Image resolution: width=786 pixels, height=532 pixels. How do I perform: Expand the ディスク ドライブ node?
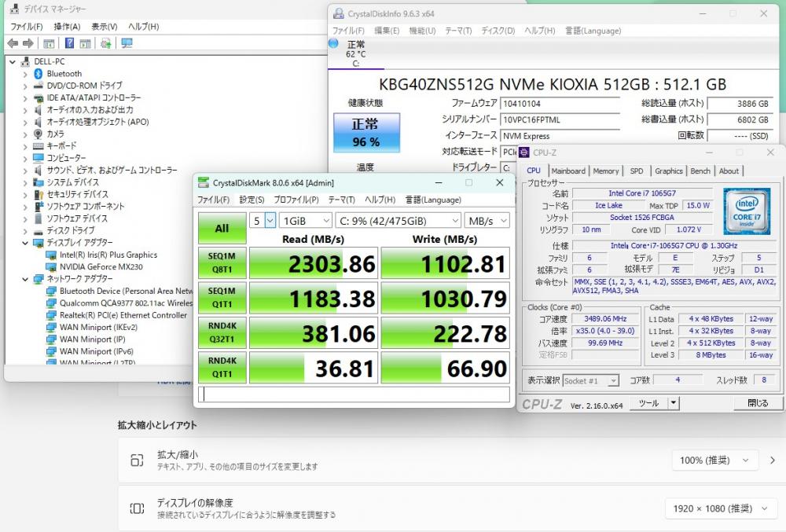pyautogui.click(x=25, y=231)
